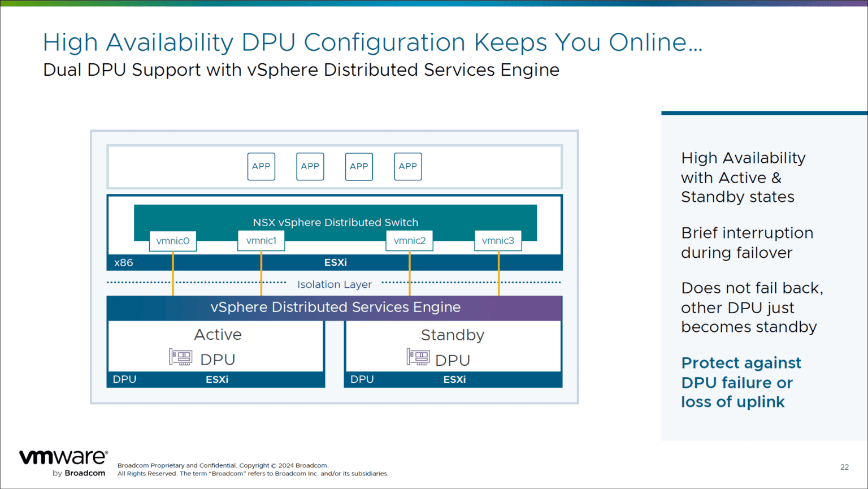Click the fourth APP box icon
The height and width of the screenshot is (489, 868).
click(407, 166)
